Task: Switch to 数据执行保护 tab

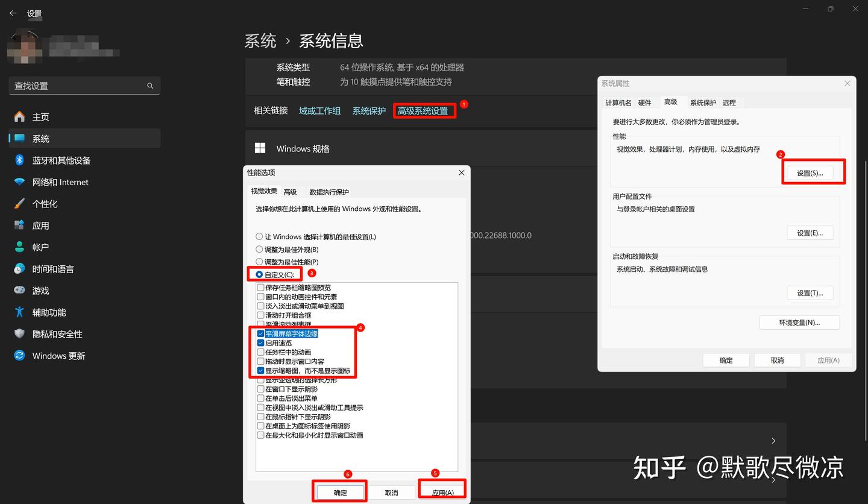Action: 329,192
